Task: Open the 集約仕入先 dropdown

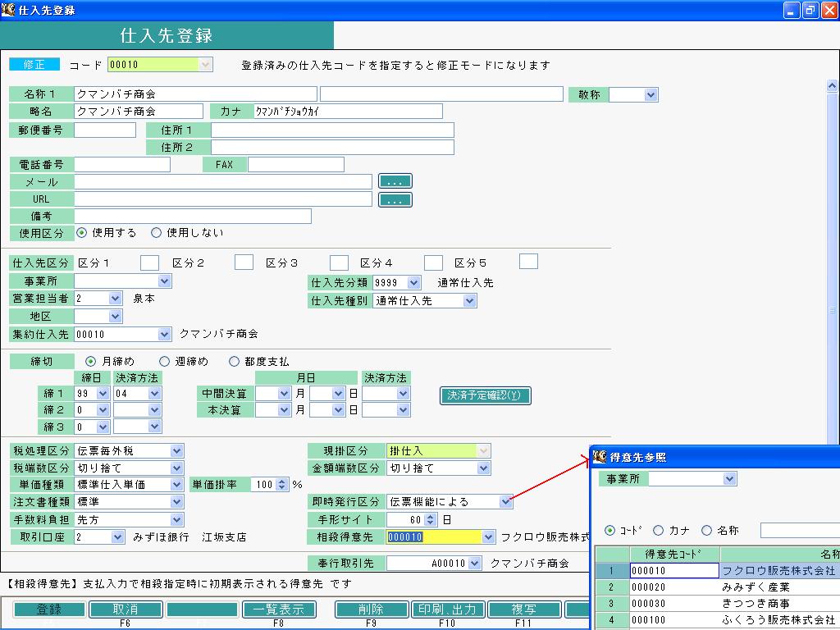Action: tap(164, 335)
